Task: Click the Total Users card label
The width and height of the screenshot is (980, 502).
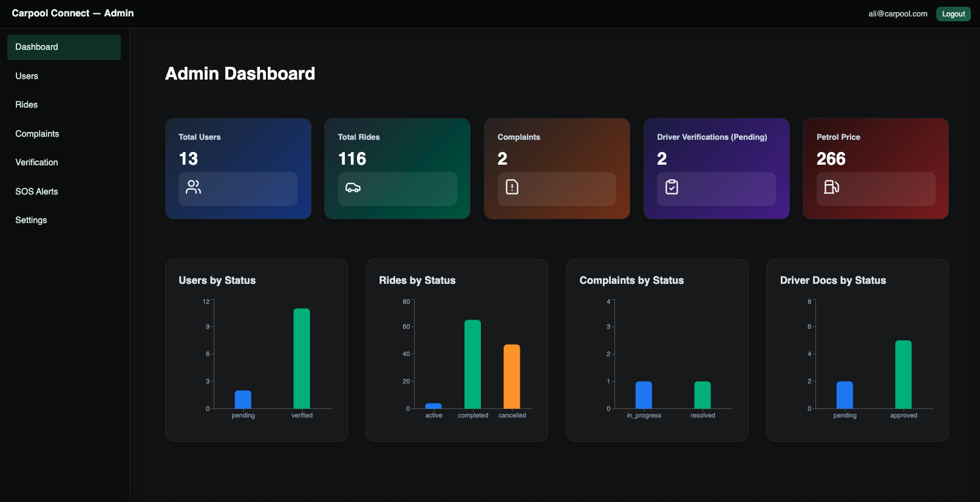Action: pyautogui.click(x=200, y=137)
